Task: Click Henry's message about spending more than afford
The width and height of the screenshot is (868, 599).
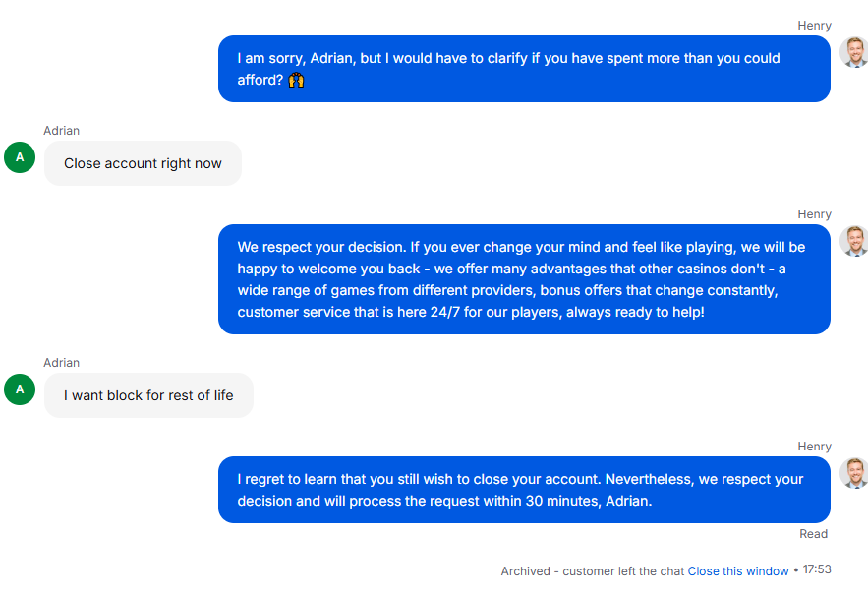Action: pos(524,69)
